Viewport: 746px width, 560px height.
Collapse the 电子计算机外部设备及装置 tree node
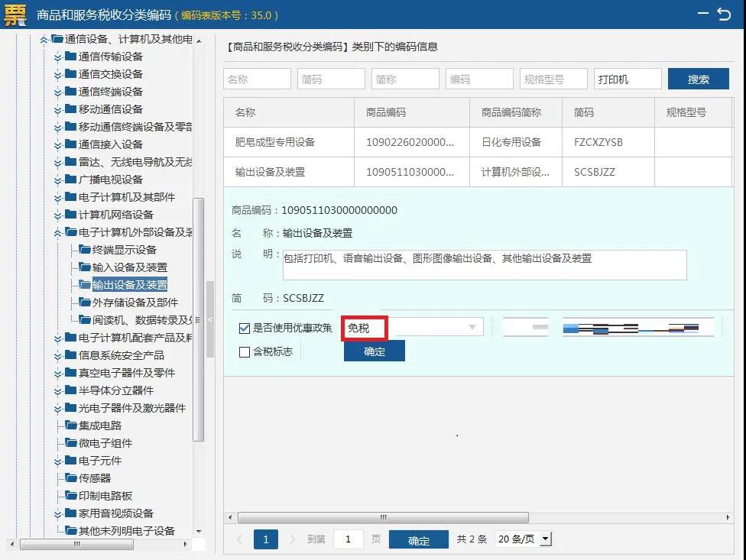pyautogui.click(x=57, y=232)
